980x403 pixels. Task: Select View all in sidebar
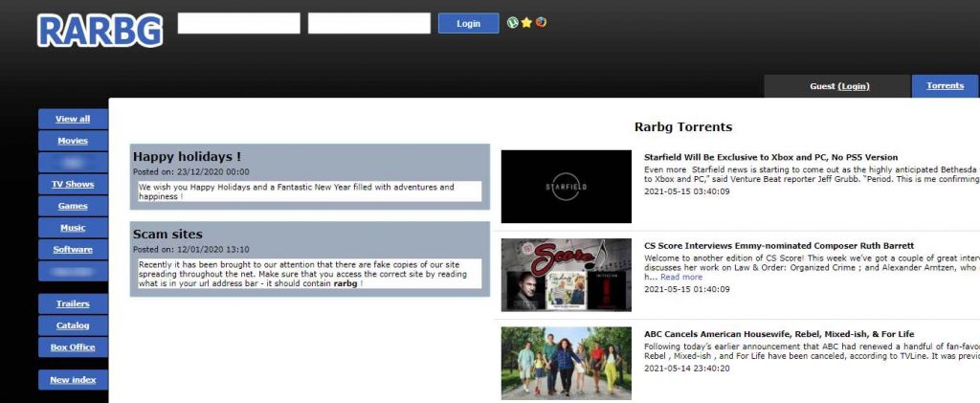(x=73, y=119)
